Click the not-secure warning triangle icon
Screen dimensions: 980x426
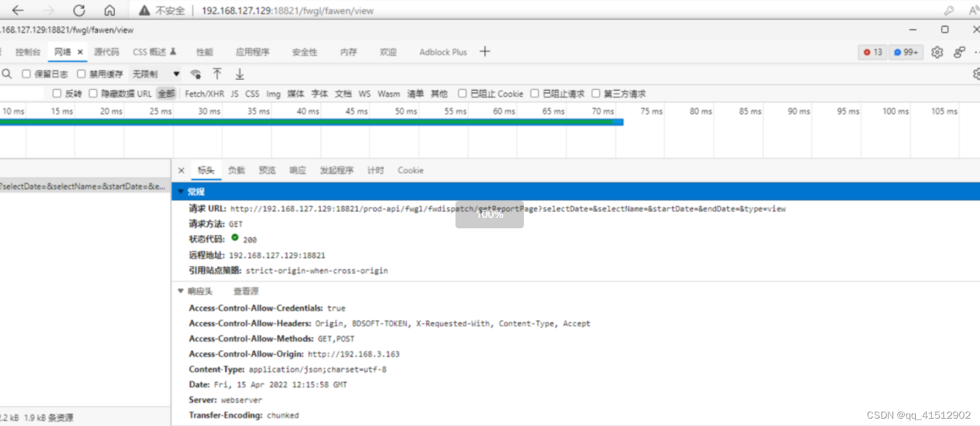tap(144, 10)
